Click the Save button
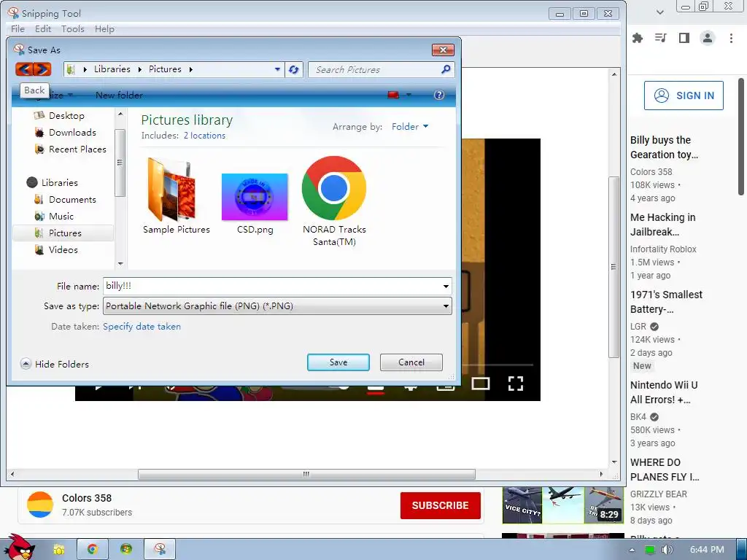747x560 pixels. point(338,362)
